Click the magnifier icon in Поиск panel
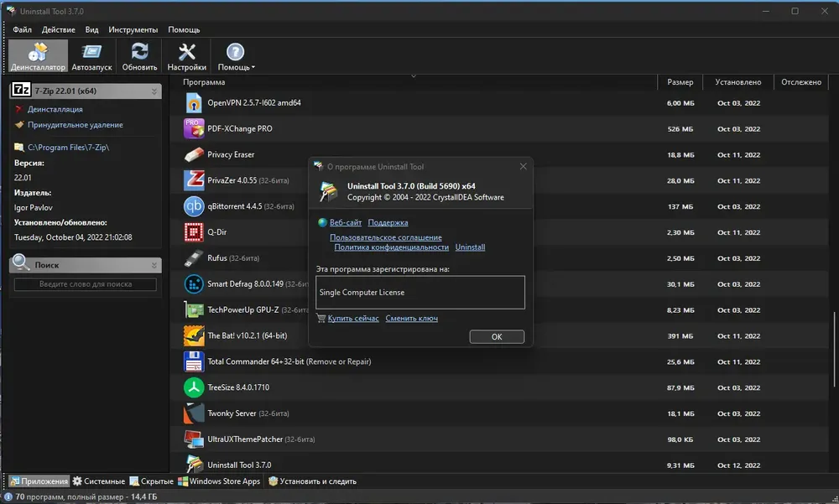Viewport: 839px width, 504px height. tap(21, 262)
